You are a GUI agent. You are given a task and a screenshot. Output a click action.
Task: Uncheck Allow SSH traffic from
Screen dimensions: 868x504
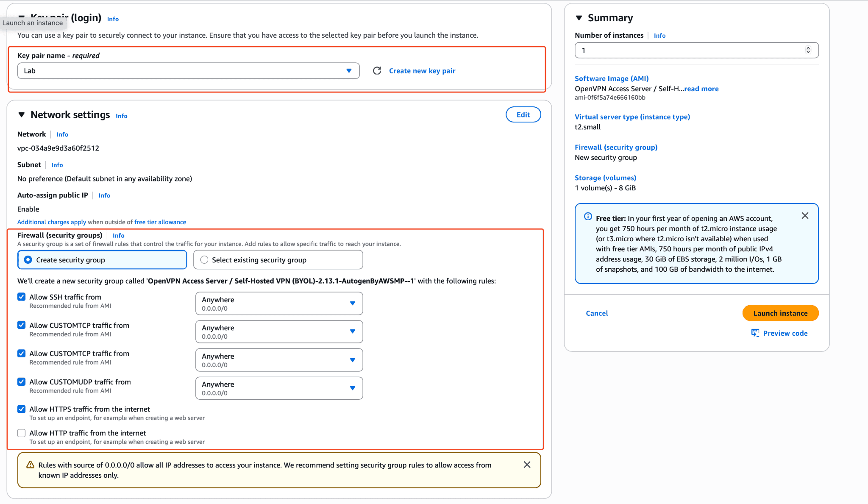coord(22,297)
